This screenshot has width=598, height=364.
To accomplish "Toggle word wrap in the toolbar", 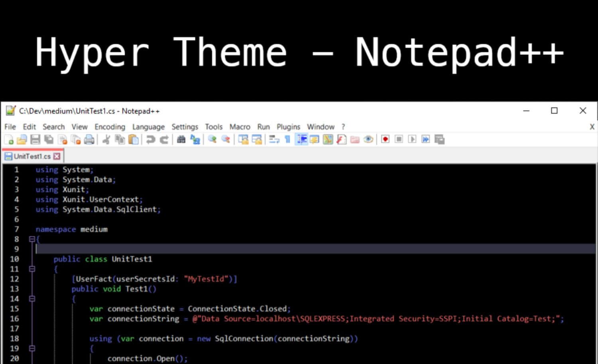I will coord(274,139).
